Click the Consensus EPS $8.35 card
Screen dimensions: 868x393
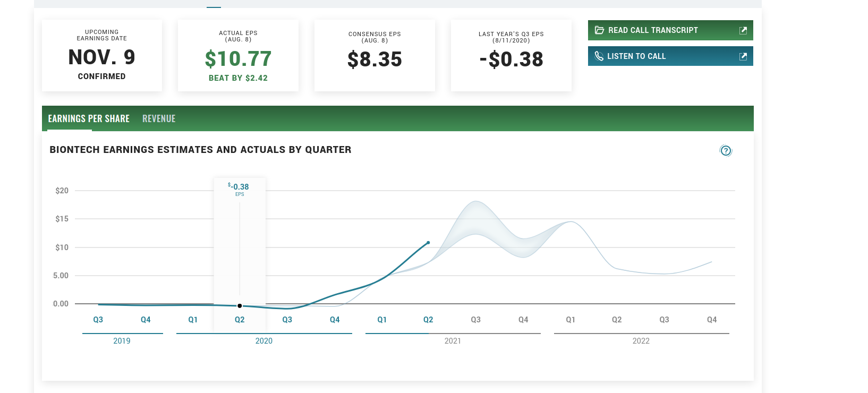click(x=375, y=56)
